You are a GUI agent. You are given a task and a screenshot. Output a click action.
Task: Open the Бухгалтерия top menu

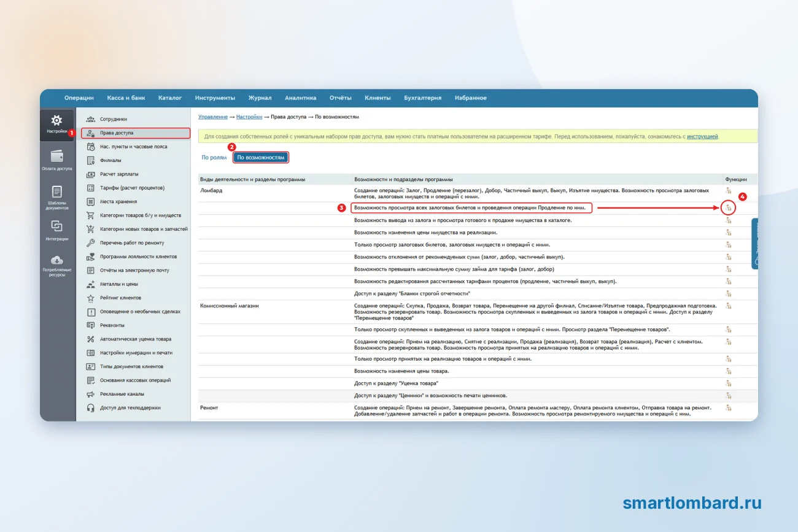[422, 98]
